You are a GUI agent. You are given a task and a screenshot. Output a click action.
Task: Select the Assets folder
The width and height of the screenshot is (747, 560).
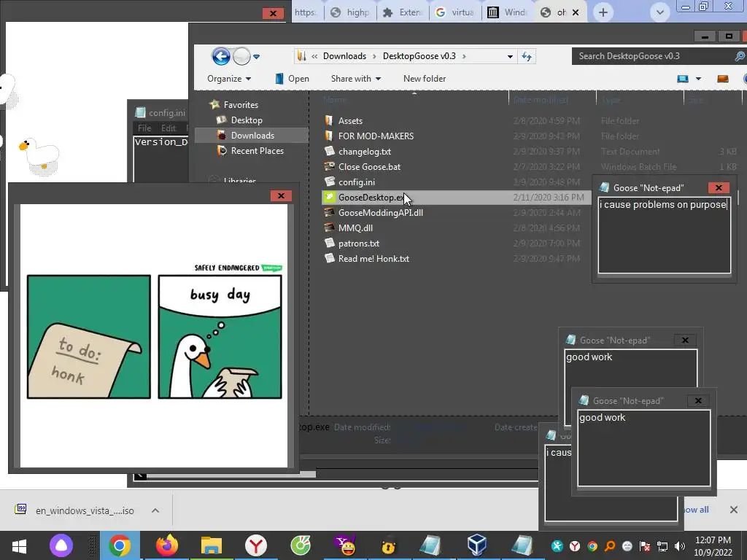click(350, 121)
